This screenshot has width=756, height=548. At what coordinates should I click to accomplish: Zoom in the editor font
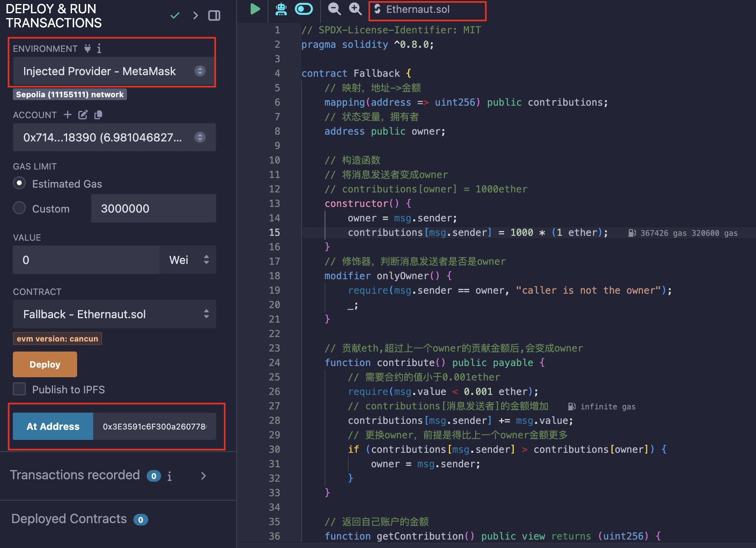(355, 9)
